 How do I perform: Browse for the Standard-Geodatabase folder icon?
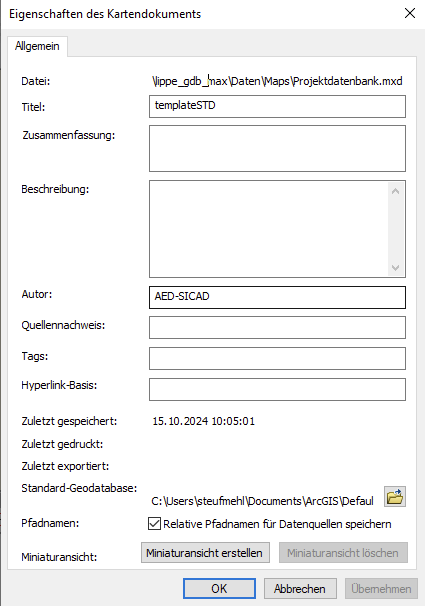coord(395,497)
